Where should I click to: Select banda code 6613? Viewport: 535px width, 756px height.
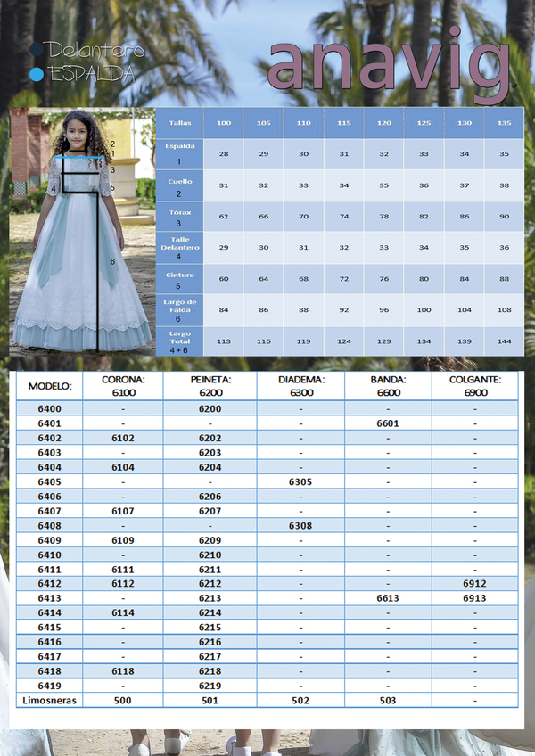pos(388,598)
